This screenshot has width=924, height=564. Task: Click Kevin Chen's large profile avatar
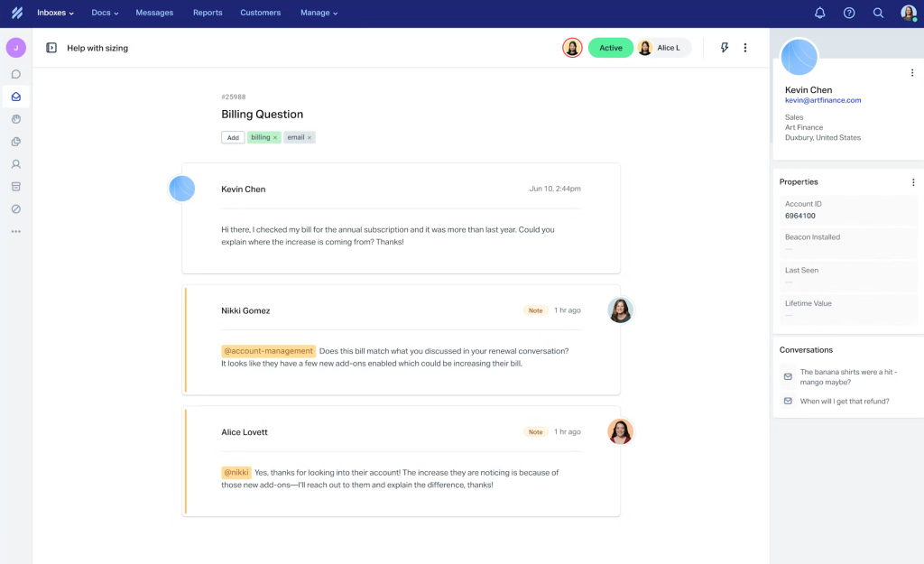click(799, 57)
